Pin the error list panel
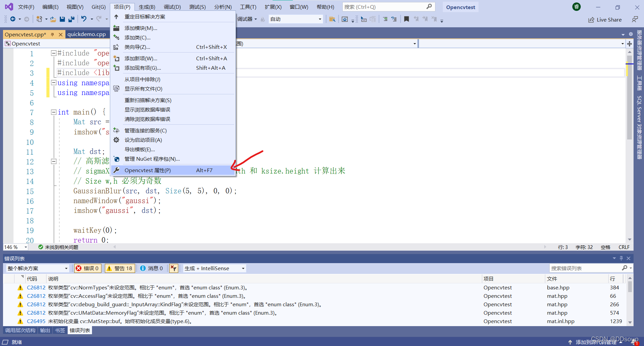This screenshot has width=644, height=346. click(x=621, y=258)
